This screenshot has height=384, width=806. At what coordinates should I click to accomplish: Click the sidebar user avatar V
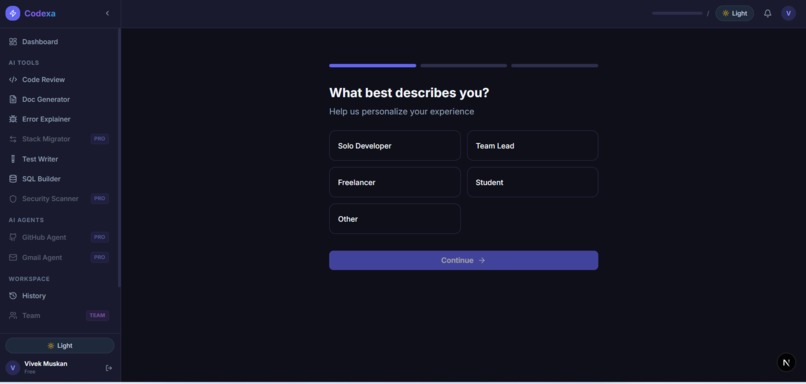pos(12,368)
